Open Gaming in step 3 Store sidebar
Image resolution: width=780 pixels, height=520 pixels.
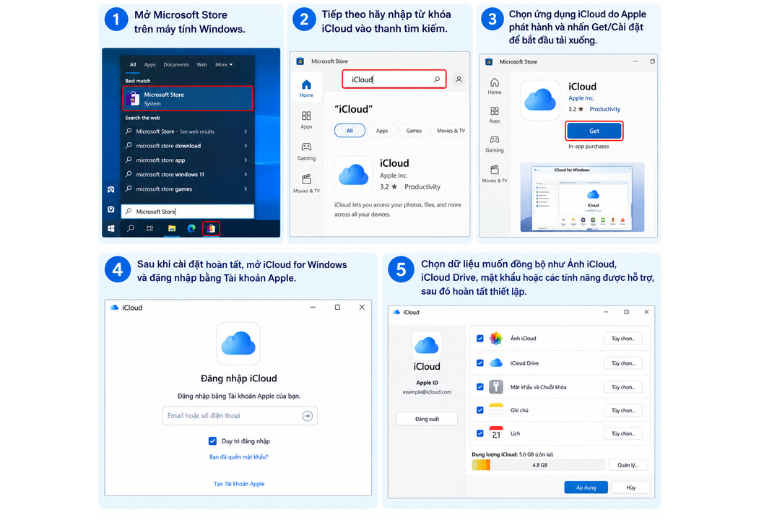494,144
